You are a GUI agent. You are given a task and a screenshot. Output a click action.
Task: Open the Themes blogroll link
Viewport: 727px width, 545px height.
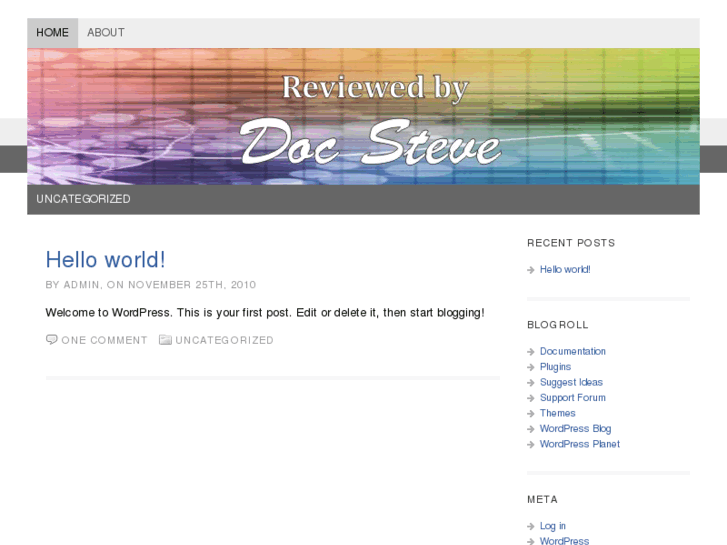[x=557, y=413]
